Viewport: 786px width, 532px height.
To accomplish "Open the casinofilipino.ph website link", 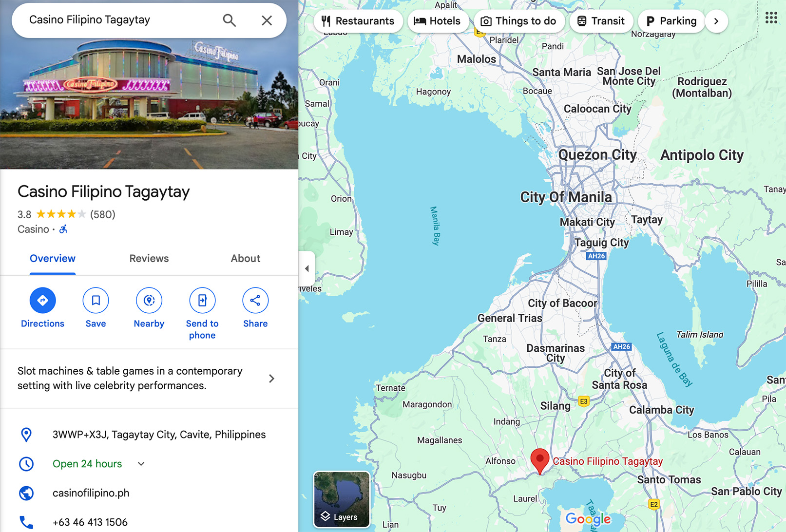I will (x=91, y=493).
